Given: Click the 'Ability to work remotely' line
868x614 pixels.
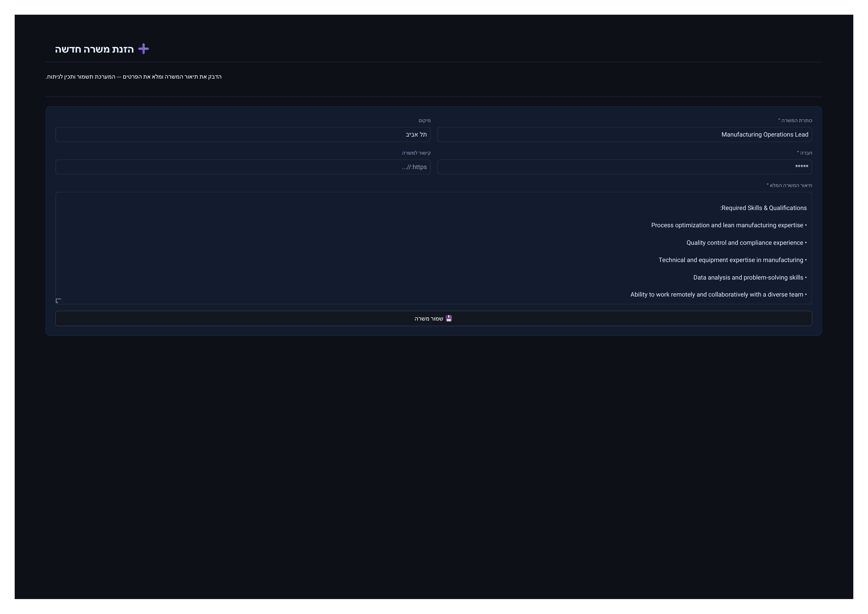Looking at the screenshot, I should (x=719, y=295).
